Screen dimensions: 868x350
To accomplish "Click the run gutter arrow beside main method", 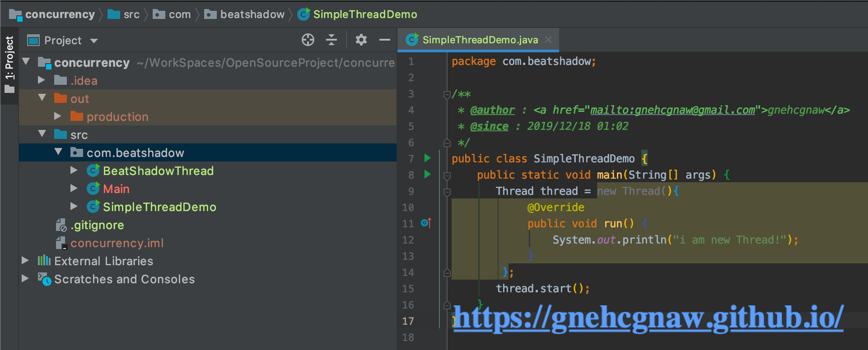I will 427,175.
